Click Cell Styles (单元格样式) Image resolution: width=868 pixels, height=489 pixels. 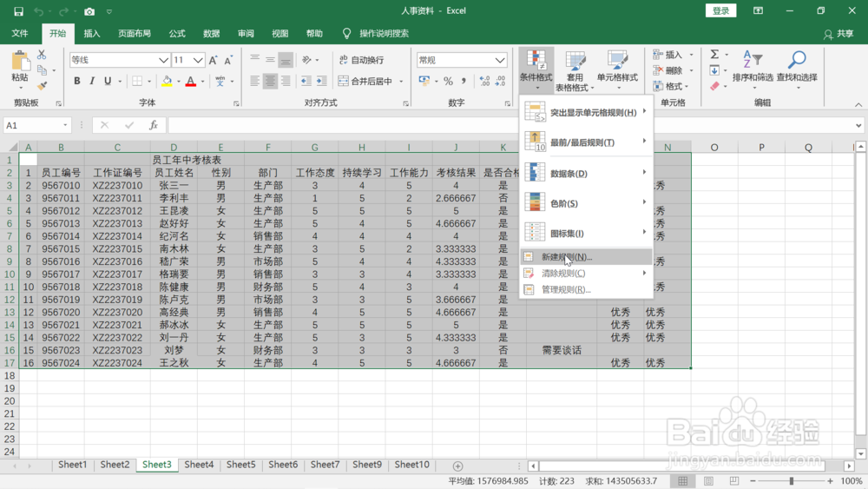[617, 70]
